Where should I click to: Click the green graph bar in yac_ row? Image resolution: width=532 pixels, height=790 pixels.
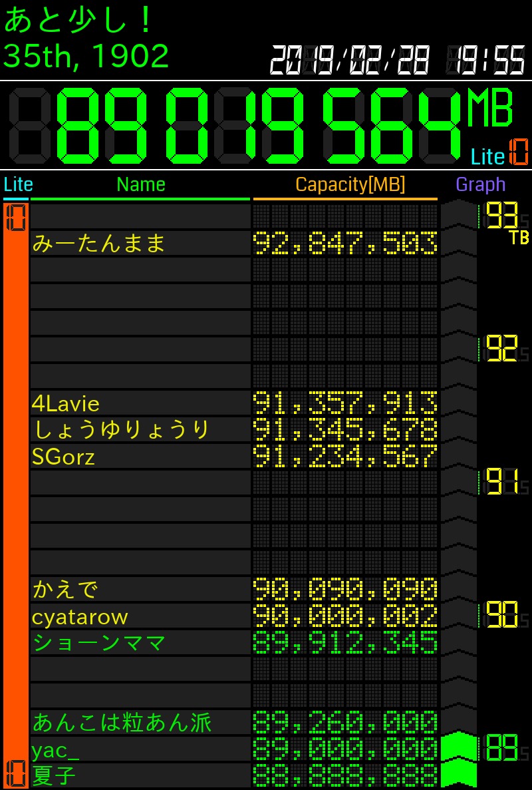458,748
